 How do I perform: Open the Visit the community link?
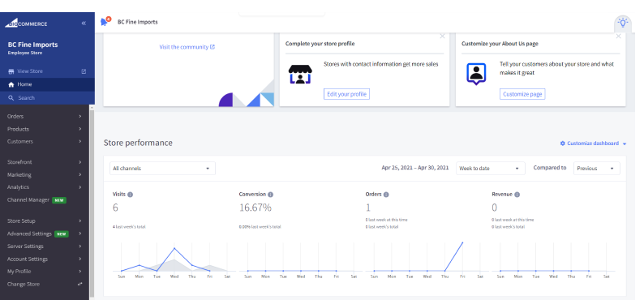[x=187, y=47]
